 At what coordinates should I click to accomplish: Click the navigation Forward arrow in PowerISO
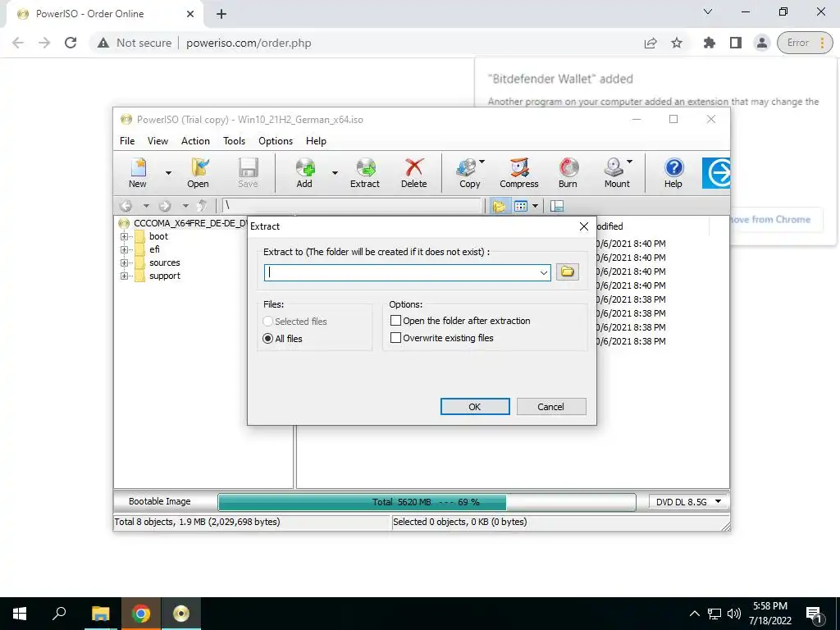coord(164,206)
